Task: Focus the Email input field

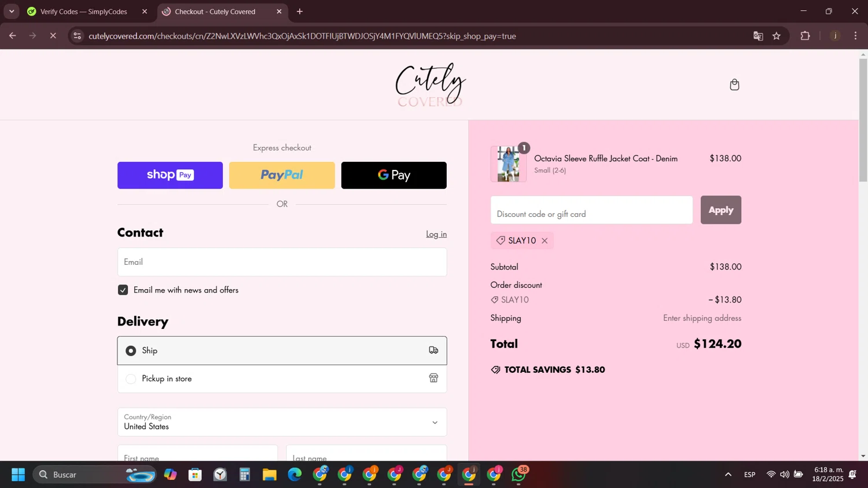Action: [x=282, y=262]
